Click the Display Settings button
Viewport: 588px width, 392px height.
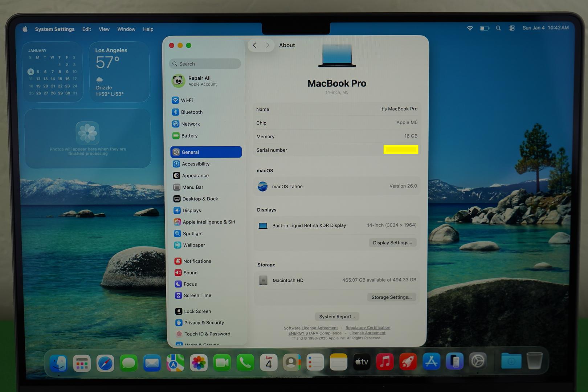pos(392,242)
